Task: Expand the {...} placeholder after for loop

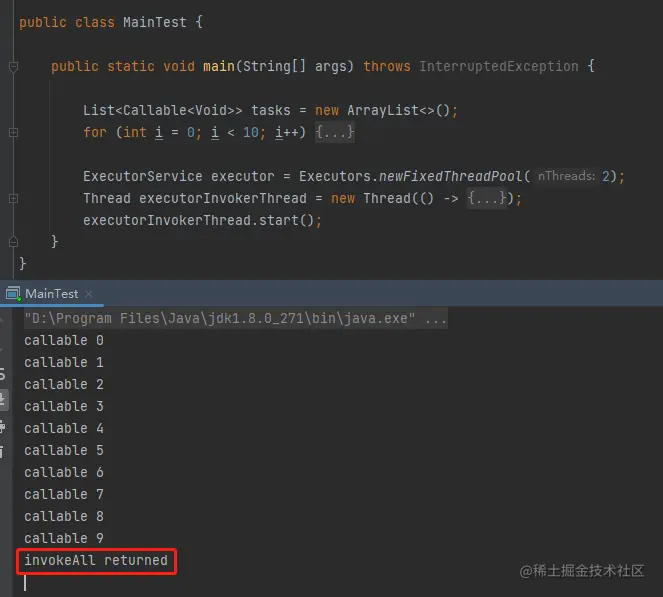Action: (x=334, y=132)
